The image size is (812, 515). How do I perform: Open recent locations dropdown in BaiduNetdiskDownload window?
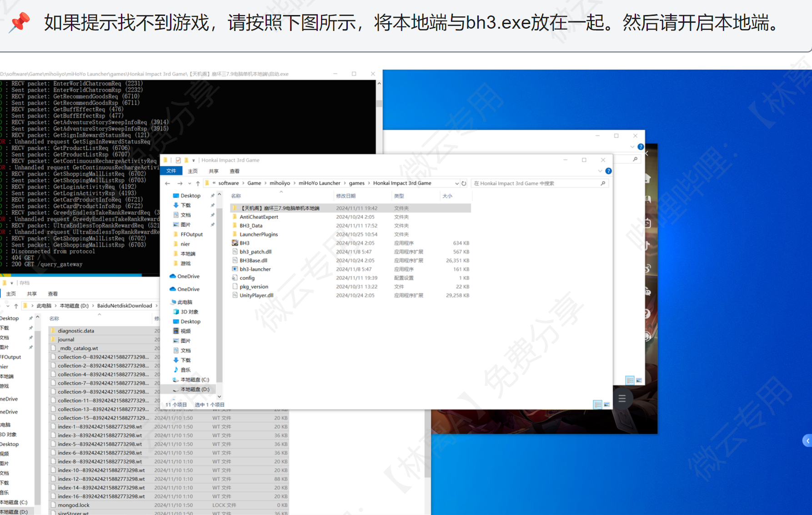click(x=8, y=306)
